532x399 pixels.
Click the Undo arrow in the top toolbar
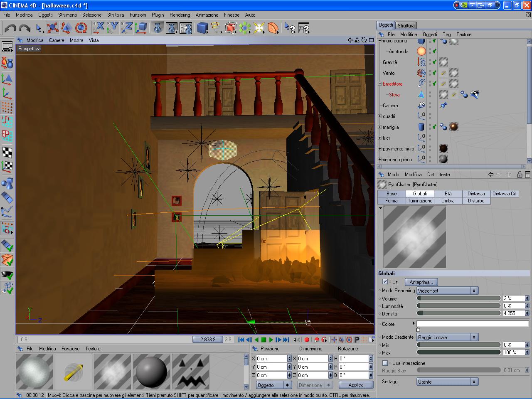[10, 28]
